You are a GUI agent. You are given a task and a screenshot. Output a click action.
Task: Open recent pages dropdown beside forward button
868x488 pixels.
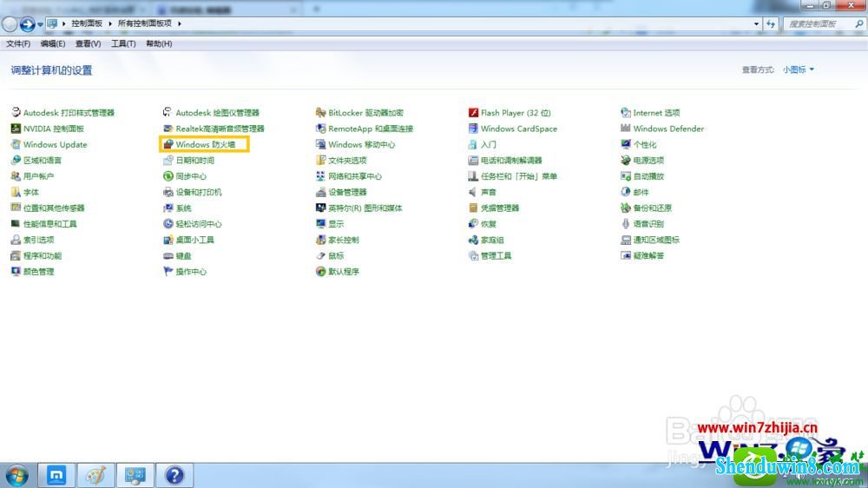pyautogui.click(x=40, y=24)
